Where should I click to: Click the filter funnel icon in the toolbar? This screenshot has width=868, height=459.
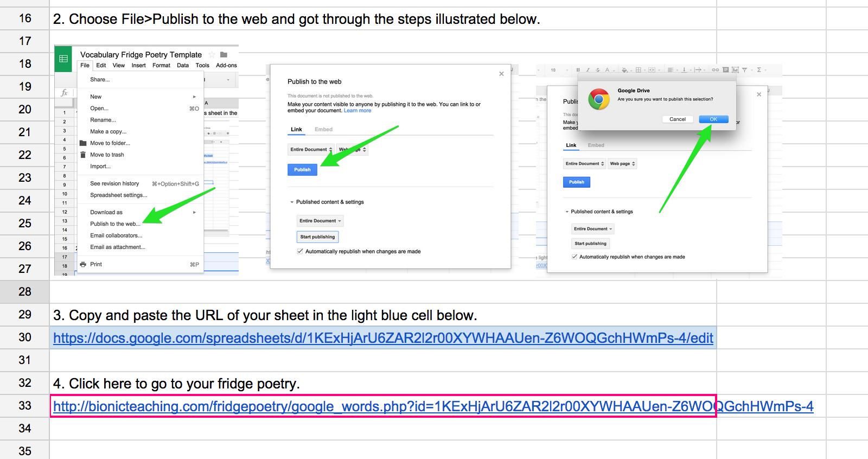tap(745, 70)
